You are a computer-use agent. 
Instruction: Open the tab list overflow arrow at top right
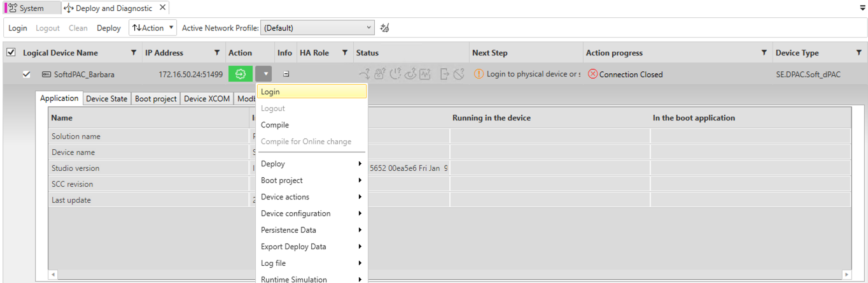click(862, 8)
